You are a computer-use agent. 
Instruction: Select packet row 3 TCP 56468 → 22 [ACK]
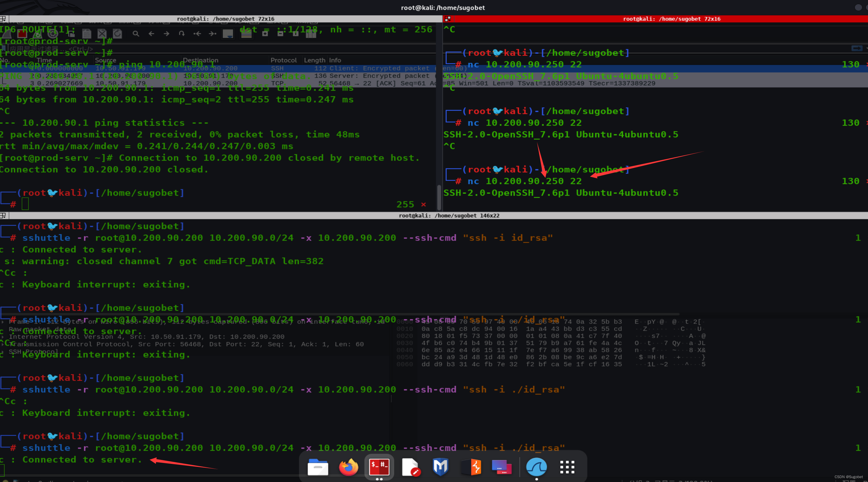coord(434,83)
